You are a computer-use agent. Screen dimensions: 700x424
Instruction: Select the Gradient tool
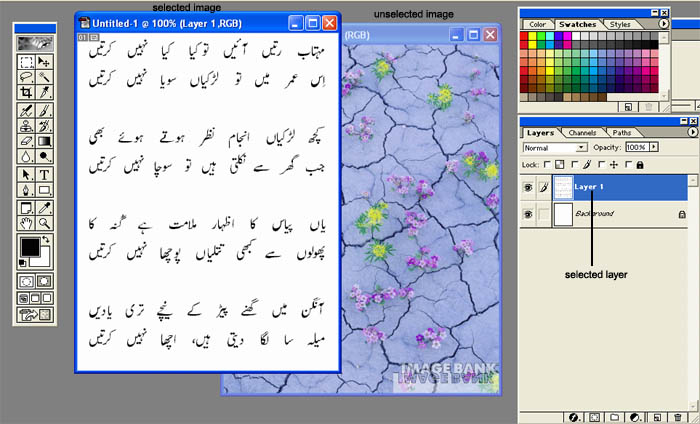click(x=44, y=141)
